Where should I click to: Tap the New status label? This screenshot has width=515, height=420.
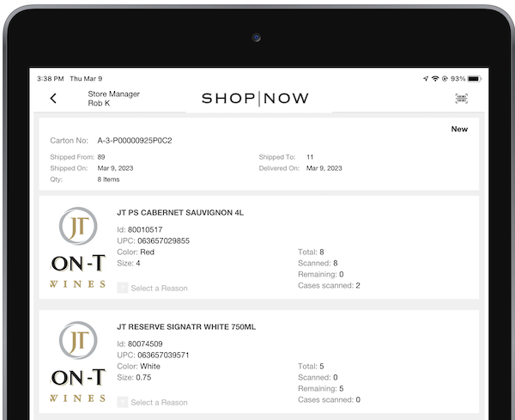(x=459, y=129)
